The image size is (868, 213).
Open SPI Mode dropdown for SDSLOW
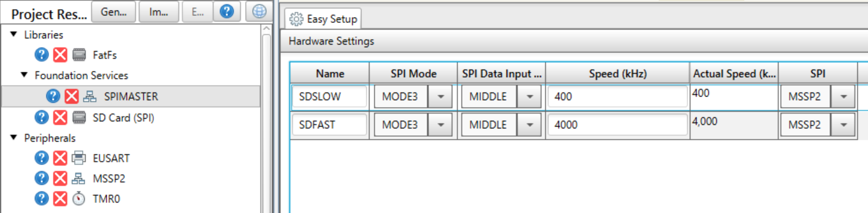[440, 96]
